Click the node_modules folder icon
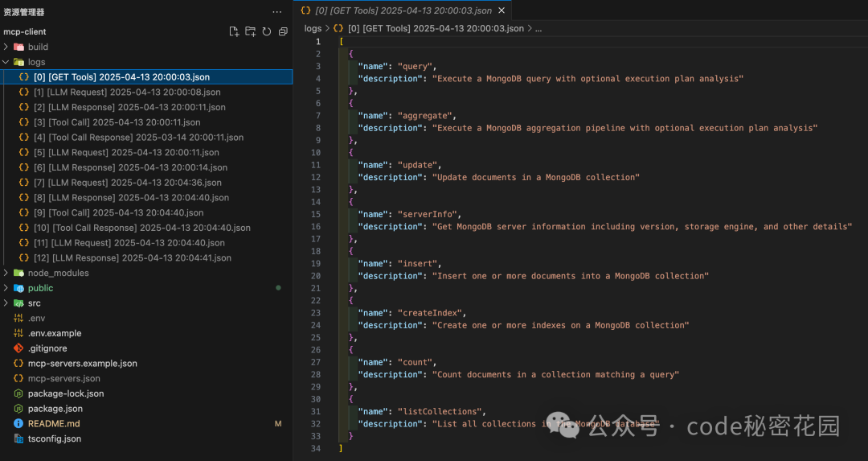 coord(18,274)
